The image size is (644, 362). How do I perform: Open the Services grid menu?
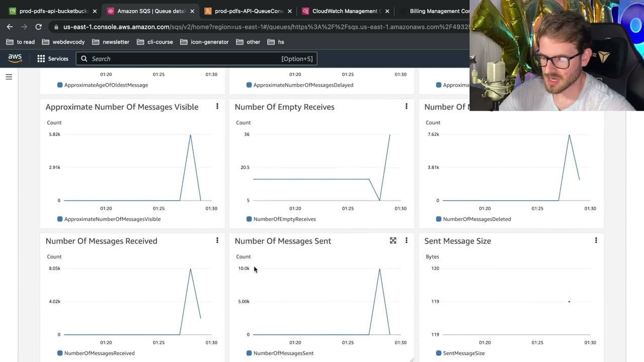(x=52, y=59)
